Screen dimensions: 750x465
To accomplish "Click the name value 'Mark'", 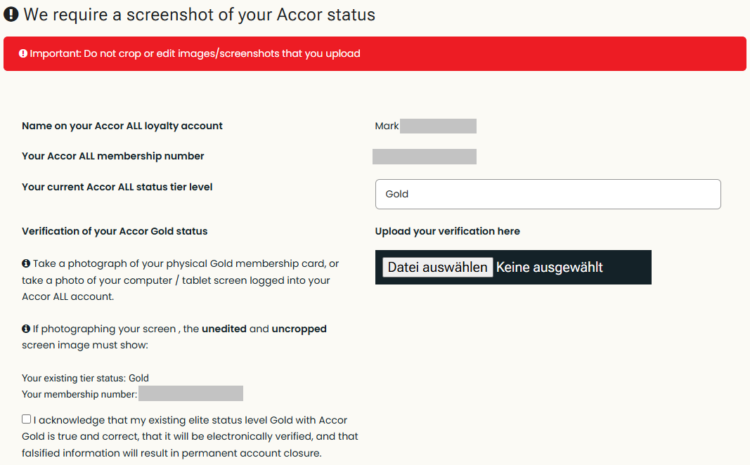I will 386,126.
